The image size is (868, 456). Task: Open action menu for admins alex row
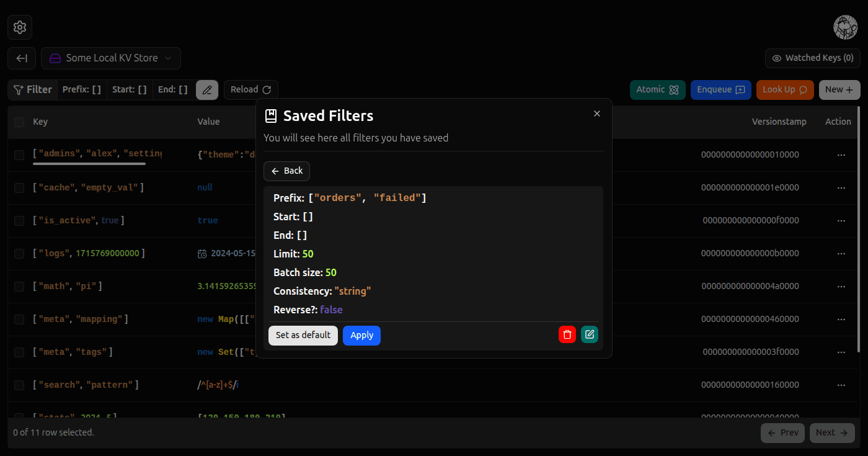[841, 155]
